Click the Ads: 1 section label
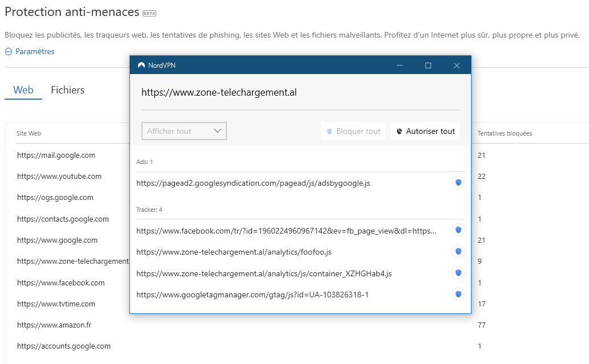 pos(144,162)
